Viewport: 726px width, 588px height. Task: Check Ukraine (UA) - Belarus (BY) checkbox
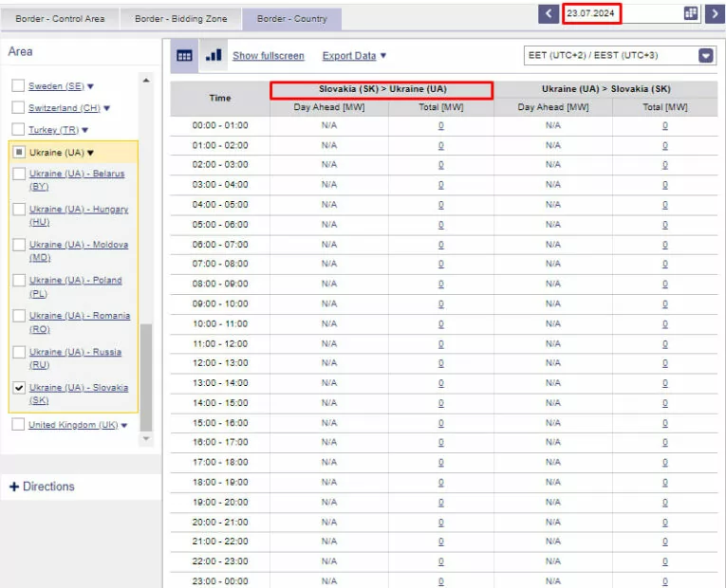click(19, 174)
